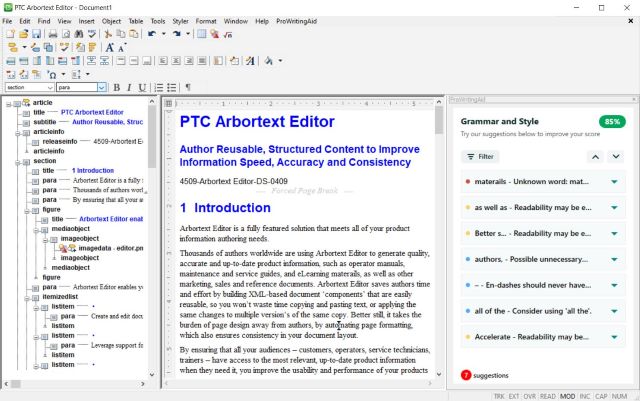
Task: Open the Redo history dropdown arrow
Action: pyautogui.click(x=188, y=34)
